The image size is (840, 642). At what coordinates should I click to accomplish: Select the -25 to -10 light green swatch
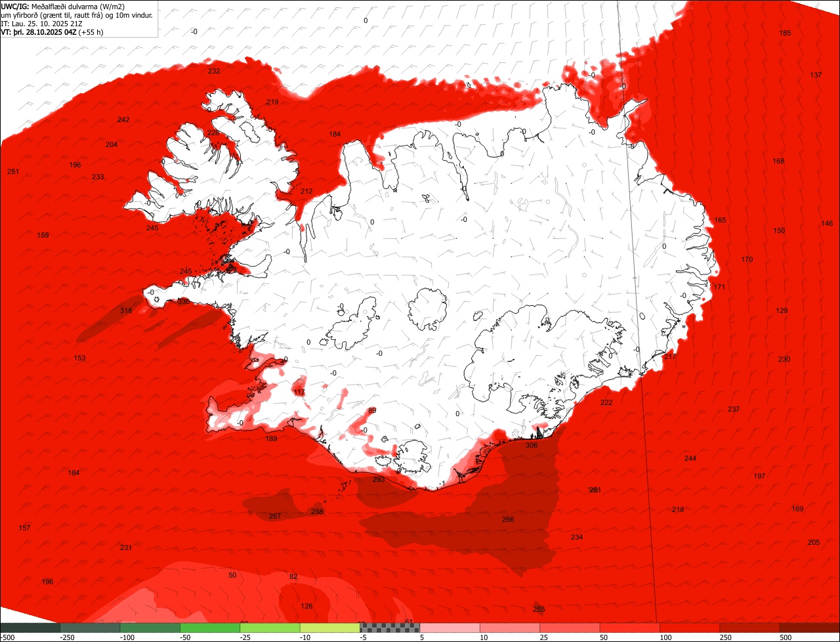tap(270, 628)
